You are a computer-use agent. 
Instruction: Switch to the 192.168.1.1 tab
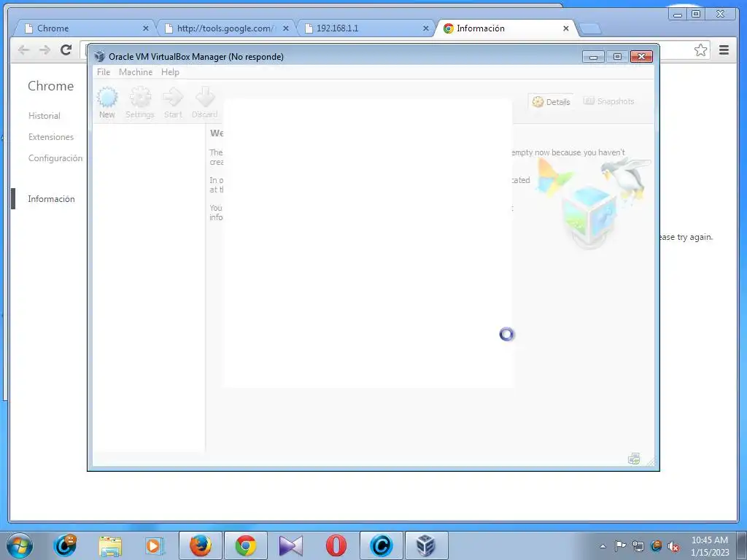click(367, 28)
